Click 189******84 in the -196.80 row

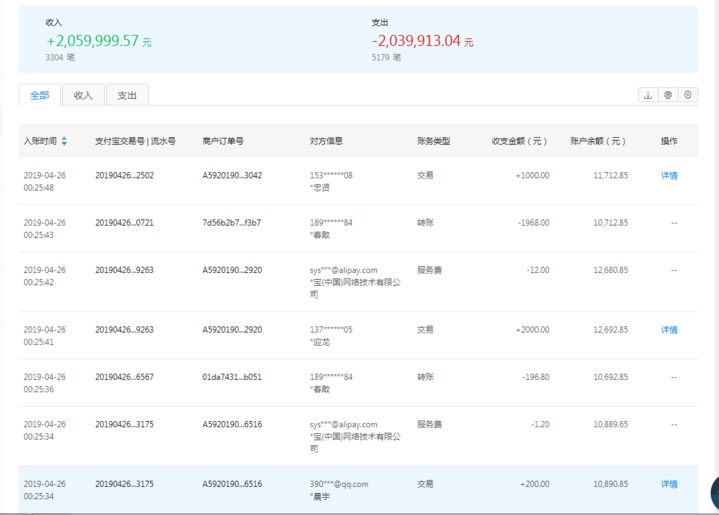click(331, 377)
